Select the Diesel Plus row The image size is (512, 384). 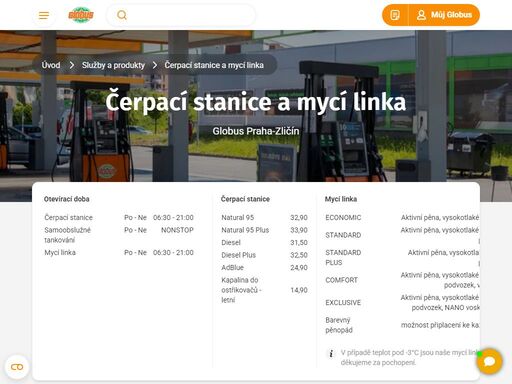[x=264, y=255]
